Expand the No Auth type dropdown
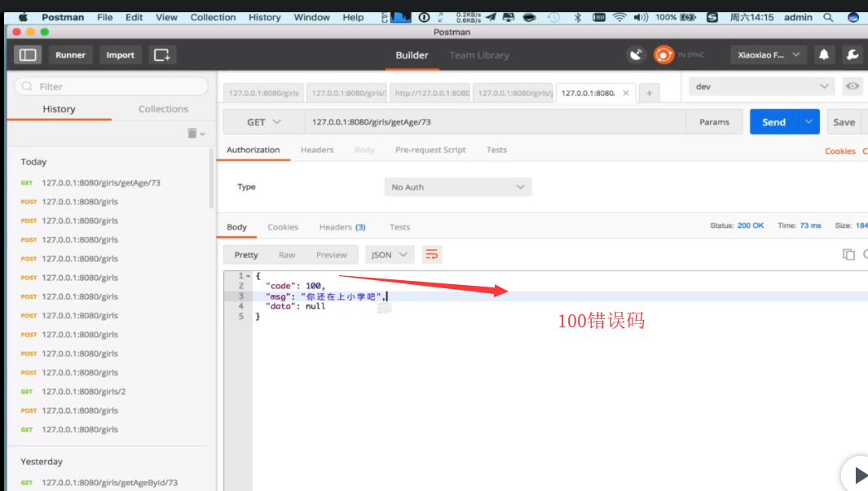Screen dimensions: 868x491 tap(458, 187)
